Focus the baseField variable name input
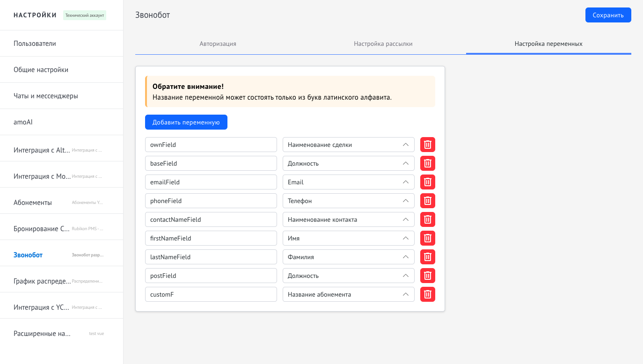Image resolution: width=643 pixels, height=364 pixels. (x=211, y=163)
